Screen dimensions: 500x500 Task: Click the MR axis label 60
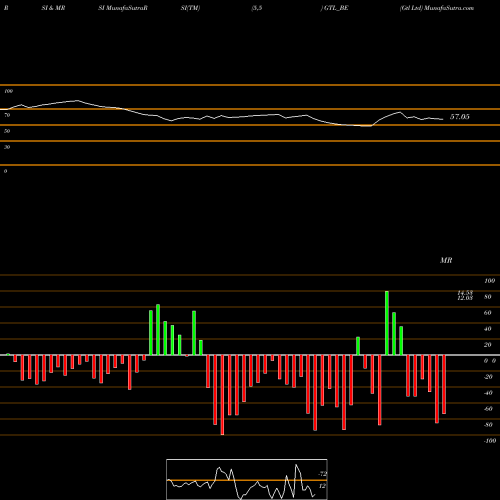click(488, 313)
